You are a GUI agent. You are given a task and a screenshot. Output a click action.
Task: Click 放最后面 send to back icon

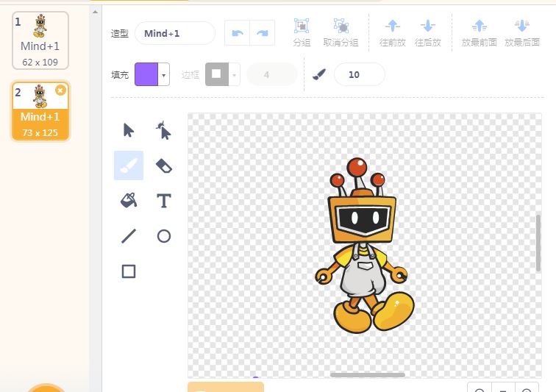(x=522, y=26)
